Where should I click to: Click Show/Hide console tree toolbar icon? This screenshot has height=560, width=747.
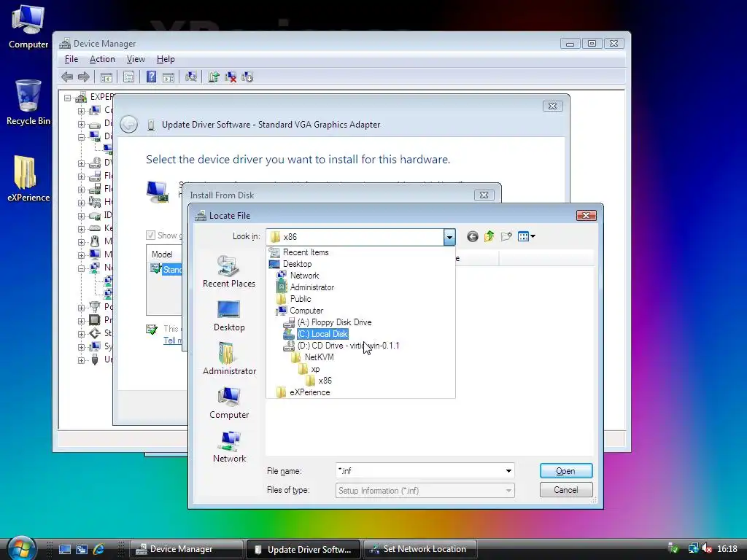tap(107, 77)
